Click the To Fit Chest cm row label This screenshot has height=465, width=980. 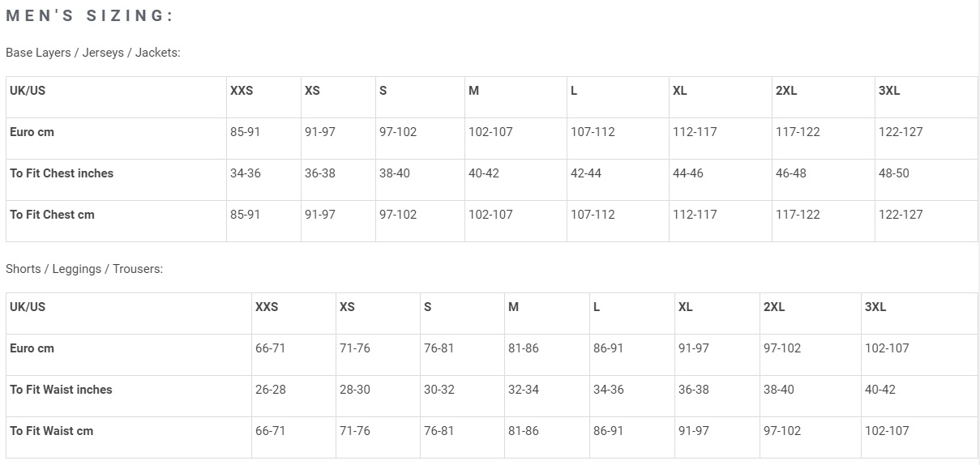[x=52, y=215]
